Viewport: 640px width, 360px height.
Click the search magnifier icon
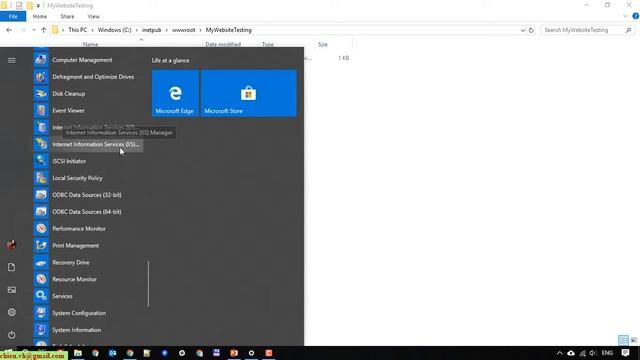pyautogui.click(x=628, y=30)
